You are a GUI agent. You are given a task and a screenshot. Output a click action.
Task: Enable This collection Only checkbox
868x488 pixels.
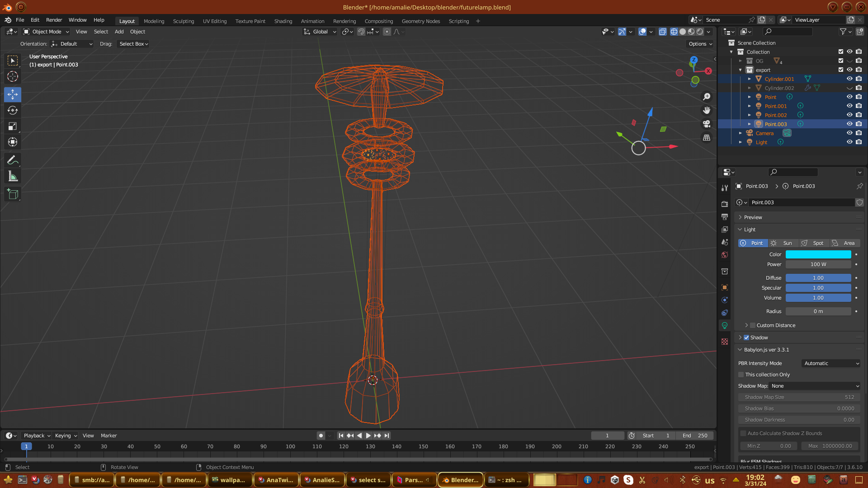point(741,375)
